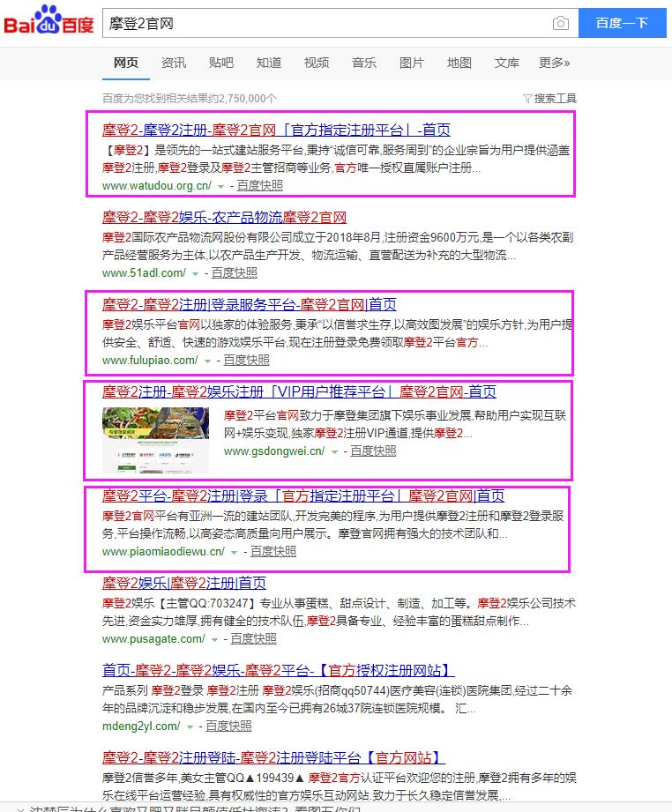
Task: Open the 音乐 tab
Action: coord(364,63)
